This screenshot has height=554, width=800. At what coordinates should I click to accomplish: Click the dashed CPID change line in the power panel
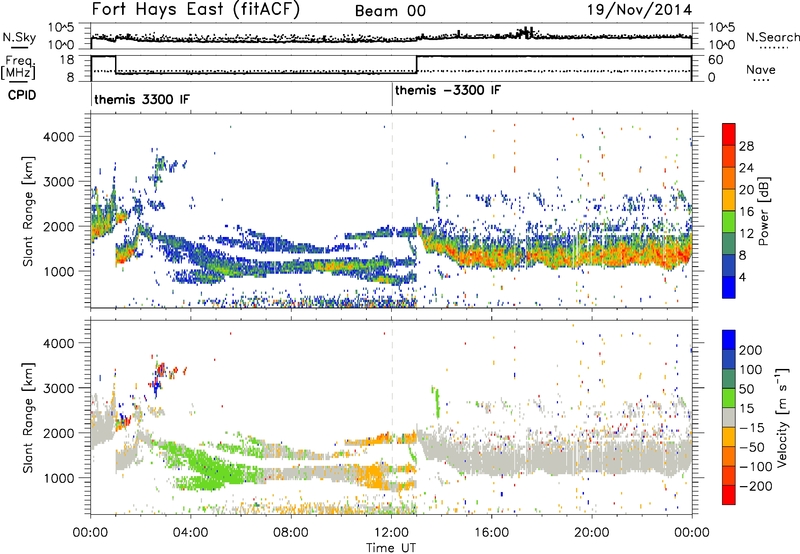(392, 210)
